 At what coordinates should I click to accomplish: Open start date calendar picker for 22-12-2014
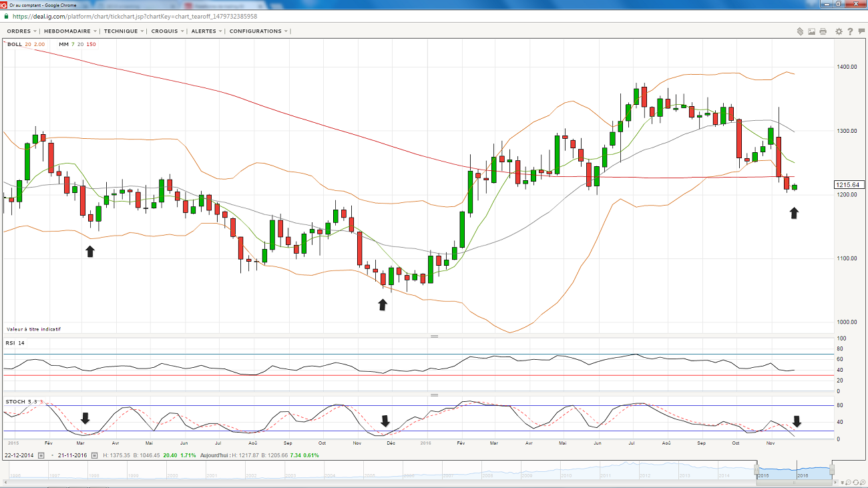click(41, 455)
